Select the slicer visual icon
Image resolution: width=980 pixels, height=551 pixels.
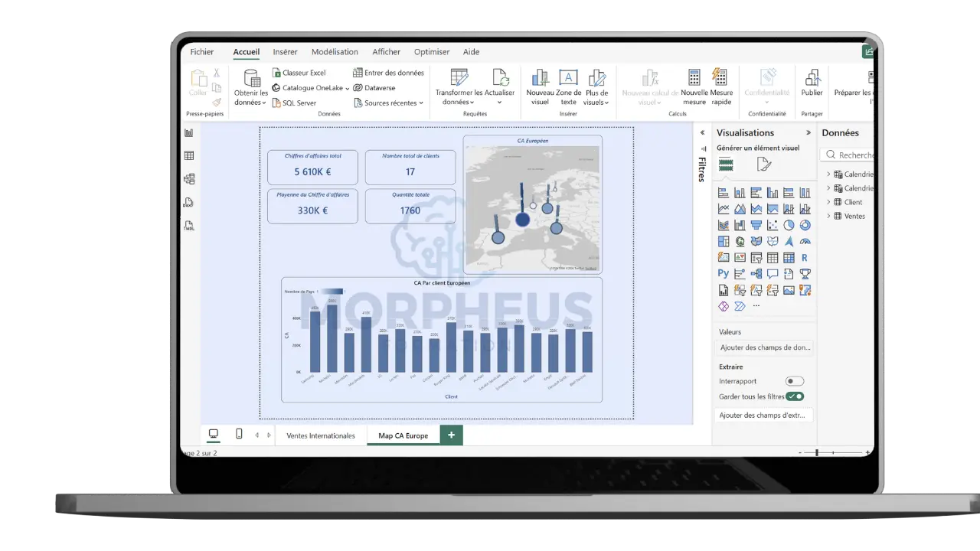click(x=755, y=257)
